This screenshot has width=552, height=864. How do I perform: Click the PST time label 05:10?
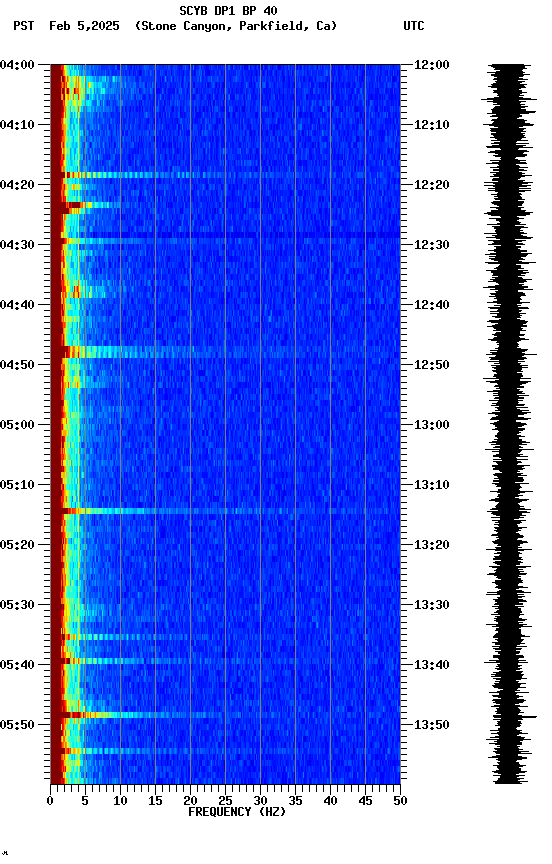coord(17,485)
